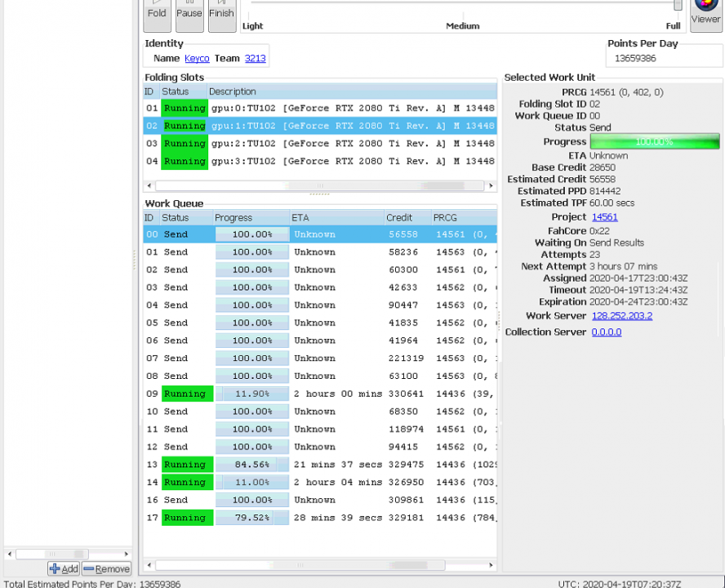Click Work Queue PRCG column header
Viewport: 725px width, 588px height.
tap(464, 217)
